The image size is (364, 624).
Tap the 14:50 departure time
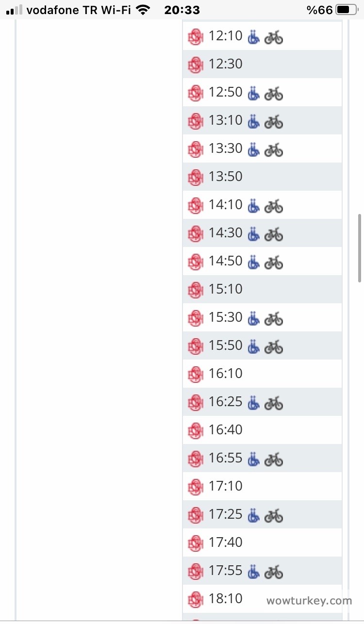pos(226,261)
